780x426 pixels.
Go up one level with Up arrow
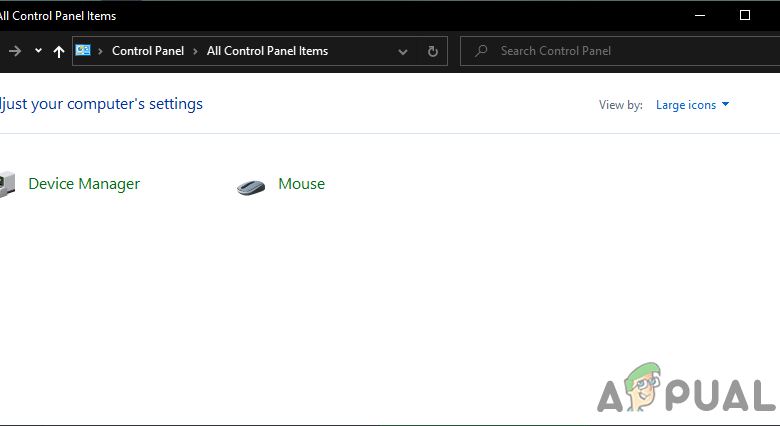[59, 51]
